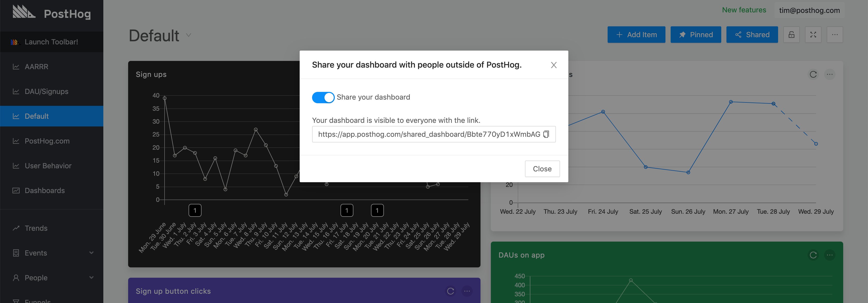Image resolution: width=868 pixels, height=303 pixels.
Task: Click the Close button in dialog
Action: pyautogui.click(x=542, y=169)
